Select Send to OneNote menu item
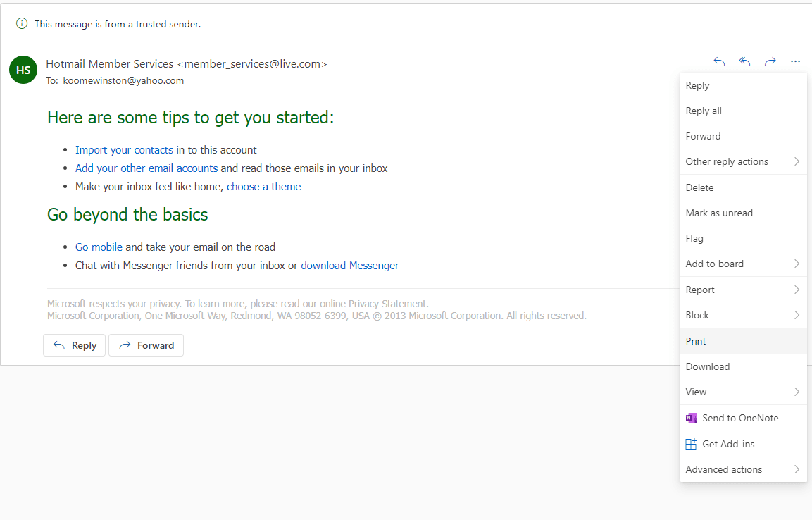 (744, 418)
